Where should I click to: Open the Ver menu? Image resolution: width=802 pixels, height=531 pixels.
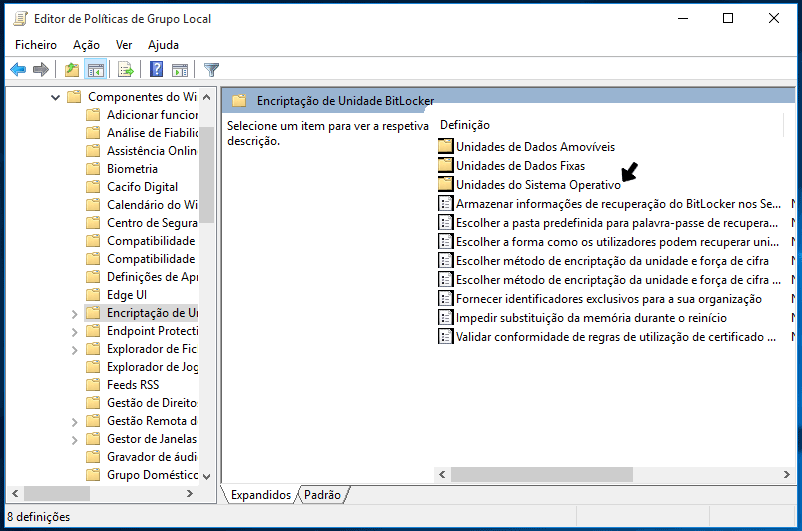(x=124, y=45)
